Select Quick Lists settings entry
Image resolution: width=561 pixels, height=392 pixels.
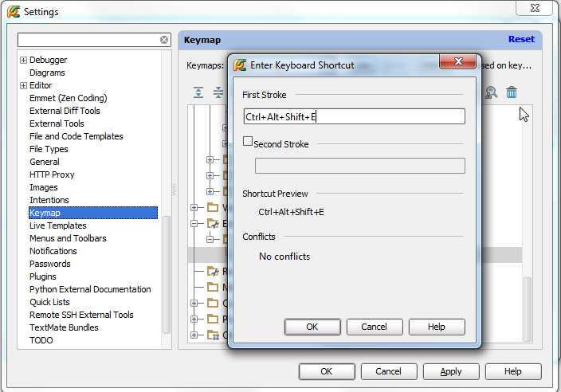[49, 302]
